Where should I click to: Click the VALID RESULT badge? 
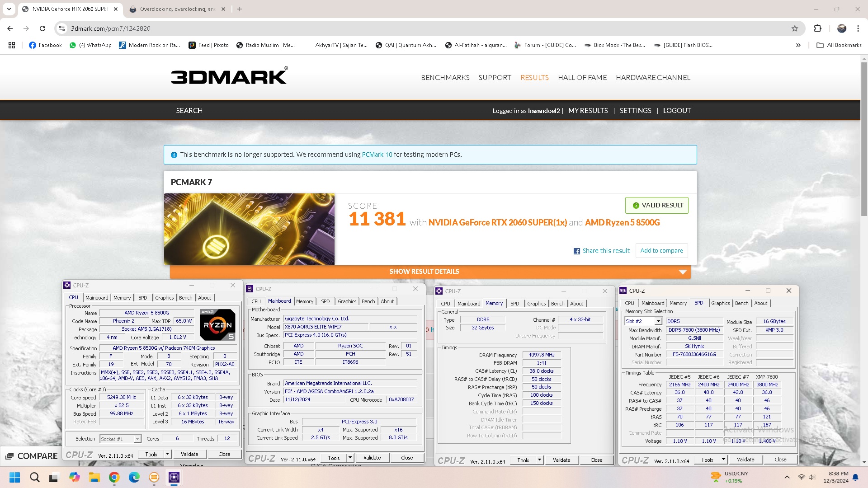657,205
